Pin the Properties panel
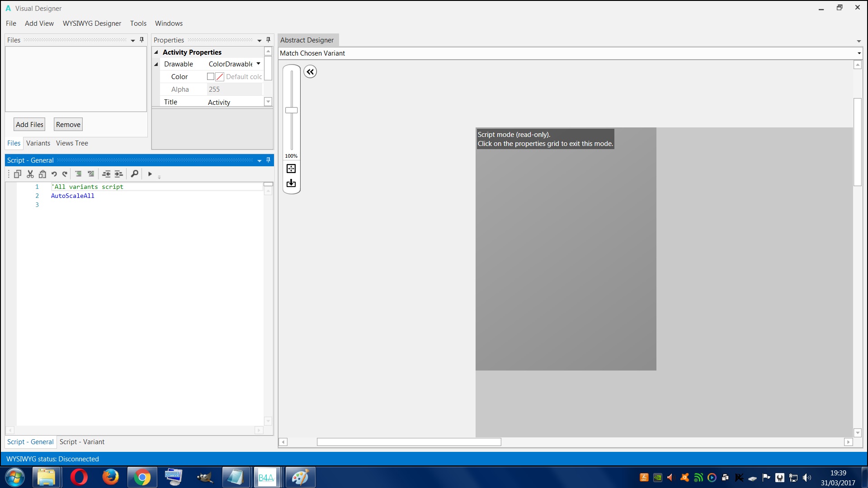868x488 pixels. coord(268,40)
